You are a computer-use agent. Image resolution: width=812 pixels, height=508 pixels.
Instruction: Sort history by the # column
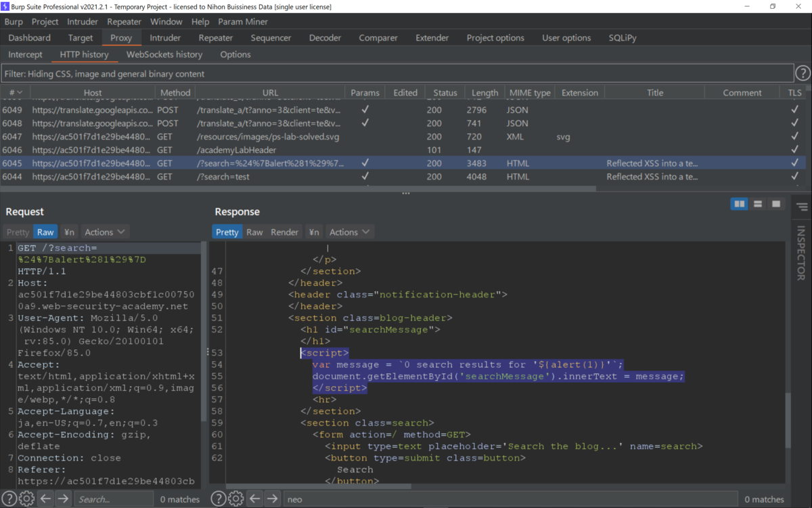(x=15, y=93)
